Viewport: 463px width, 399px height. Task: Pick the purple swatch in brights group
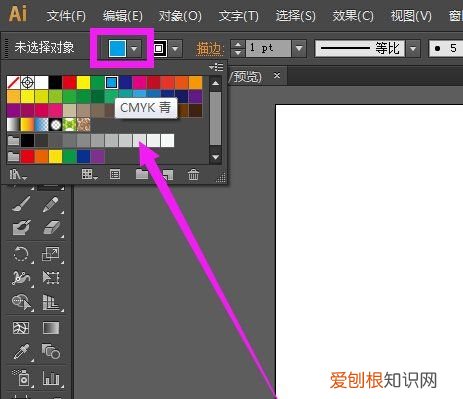(x=98, y=156)
